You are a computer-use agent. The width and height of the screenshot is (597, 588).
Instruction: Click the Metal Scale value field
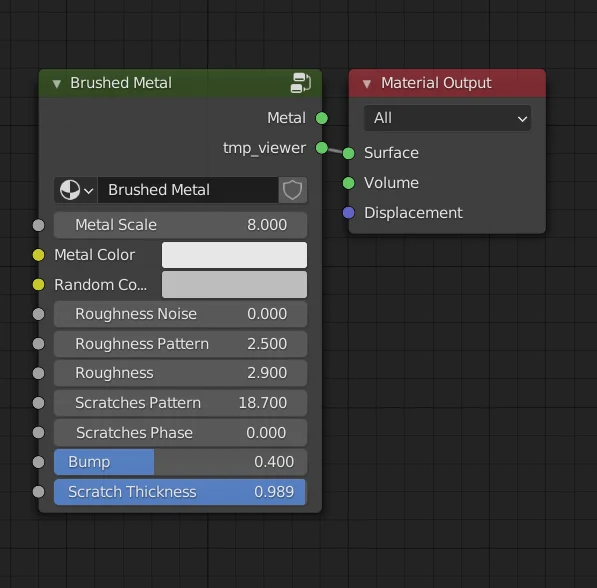click(180, 225)
